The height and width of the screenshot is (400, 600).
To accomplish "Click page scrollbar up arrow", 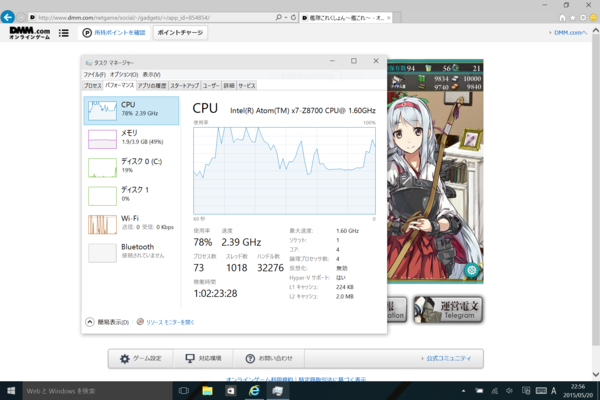I will click(x=595, y=30).
